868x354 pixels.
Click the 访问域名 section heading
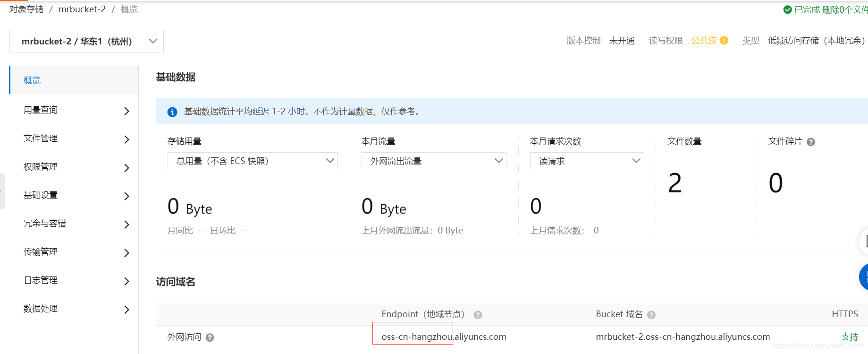tap(176, 282)
